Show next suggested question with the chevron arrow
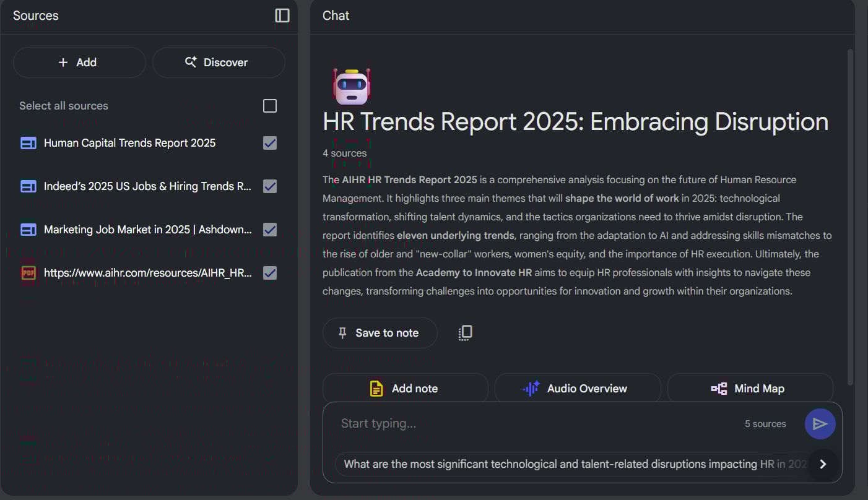Viewport: 868px width, 500px height. click(823, 464)
